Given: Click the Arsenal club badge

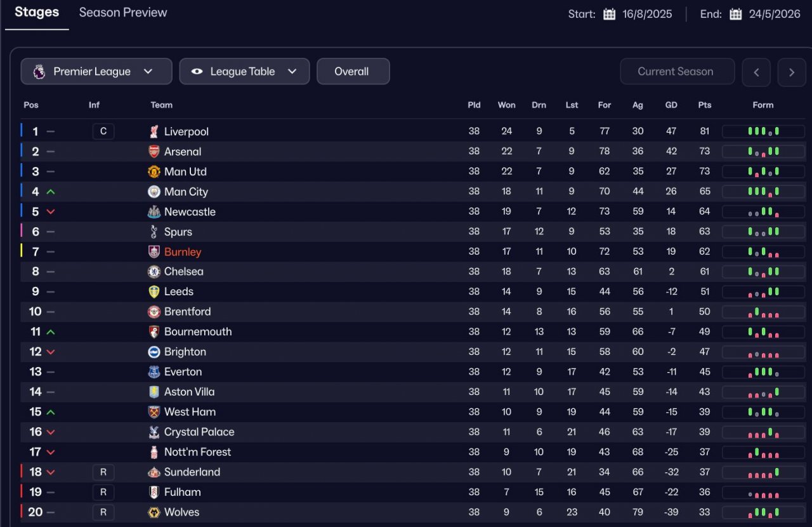Looking at the screenshot, I should (x=154, y=152).
